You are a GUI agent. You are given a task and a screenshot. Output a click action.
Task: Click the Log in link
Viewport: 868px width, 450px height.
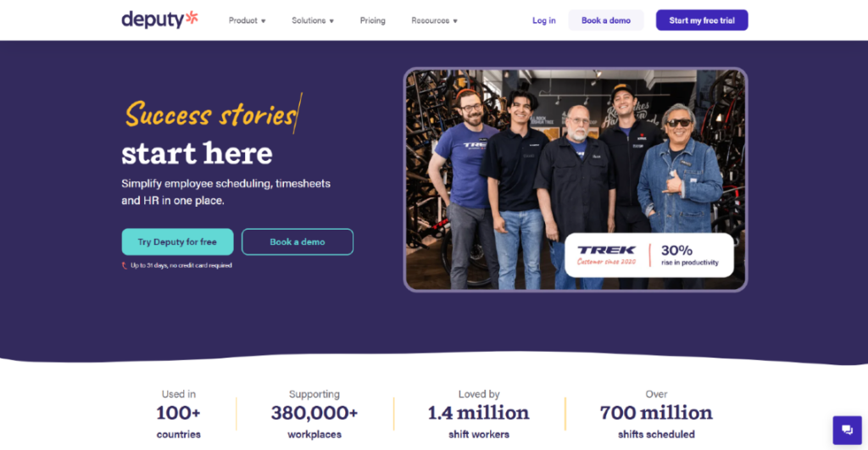click(543, 20)
